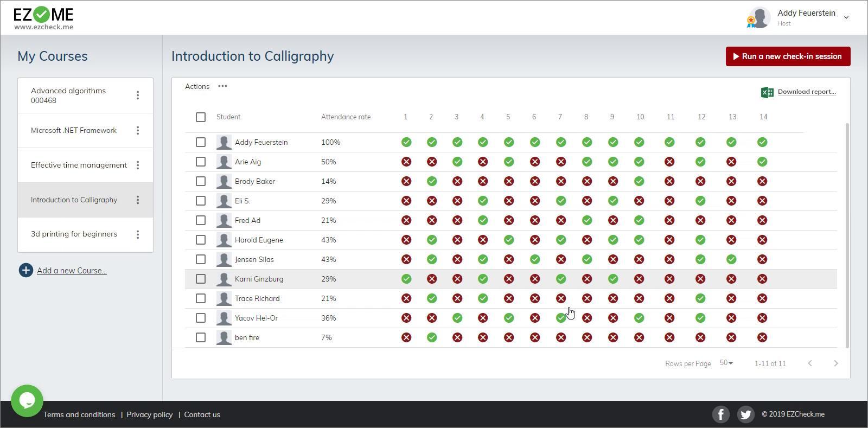868x428 pixels.
Task: Sort by Attendance rate column header
Action: pyautogui.click(x=346, y=117)
